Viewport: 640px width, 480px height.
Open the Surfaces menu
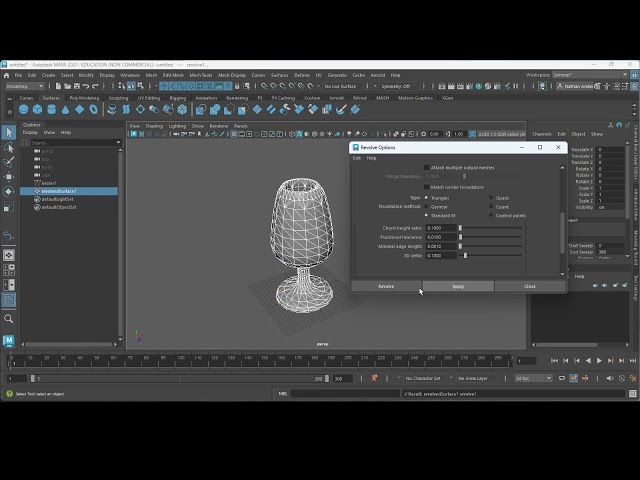click(x=280, y=75)
